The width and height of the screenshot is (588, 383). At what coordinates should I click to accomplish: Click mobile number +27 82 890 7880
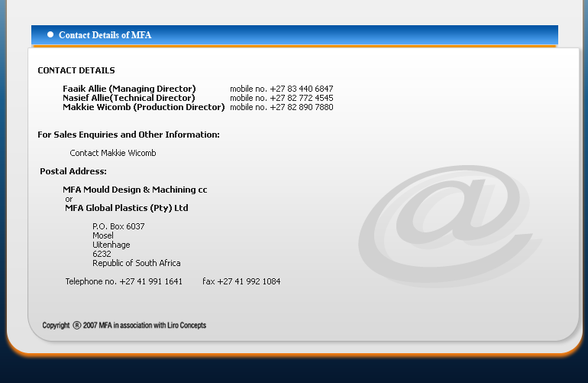pyautogui.click(x=302, y=107)
